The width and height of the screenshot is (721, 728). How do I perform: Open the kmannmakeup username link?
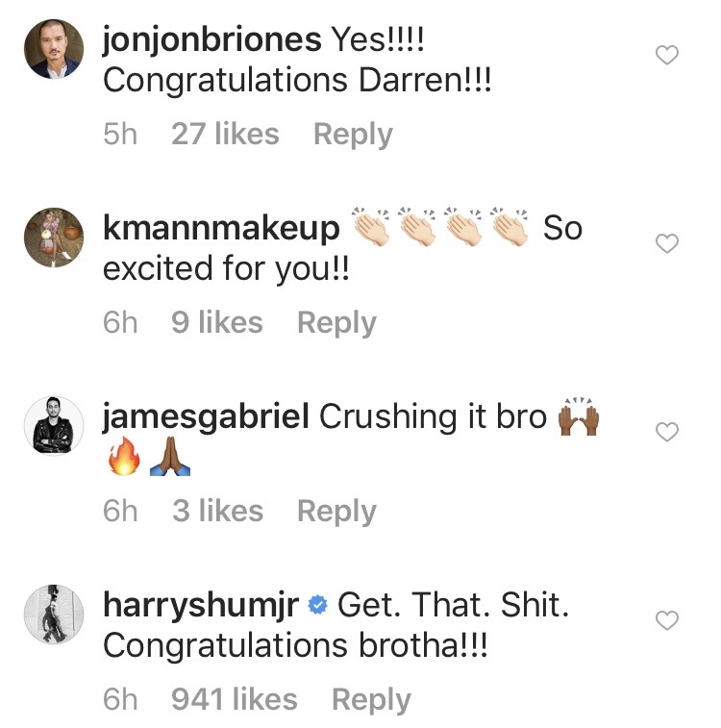[x=221, y=229]
